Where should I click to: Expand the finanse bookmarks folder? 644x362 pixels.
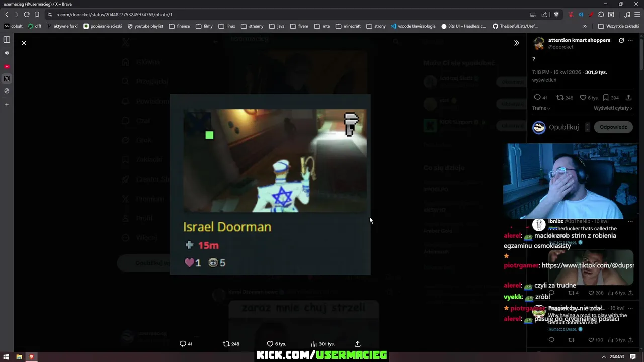(180, 26)
